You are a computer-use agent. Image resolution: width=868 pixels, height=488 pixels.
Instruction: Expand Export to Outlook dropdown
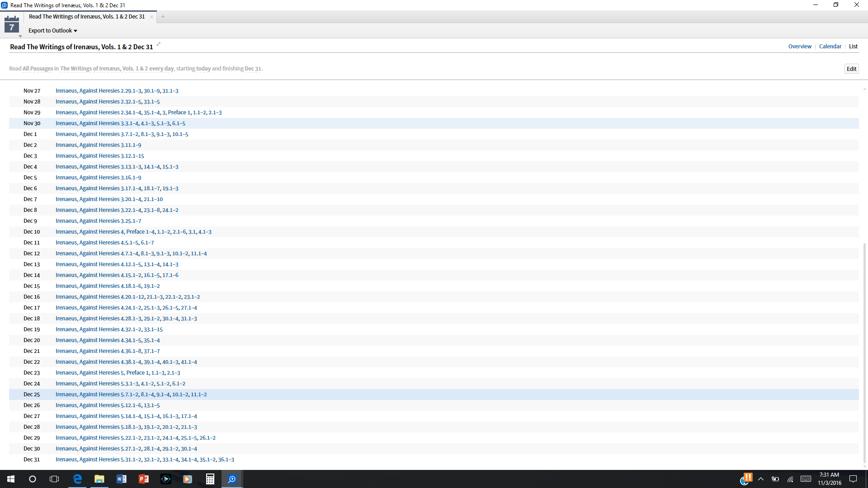(x=53, y=31)
